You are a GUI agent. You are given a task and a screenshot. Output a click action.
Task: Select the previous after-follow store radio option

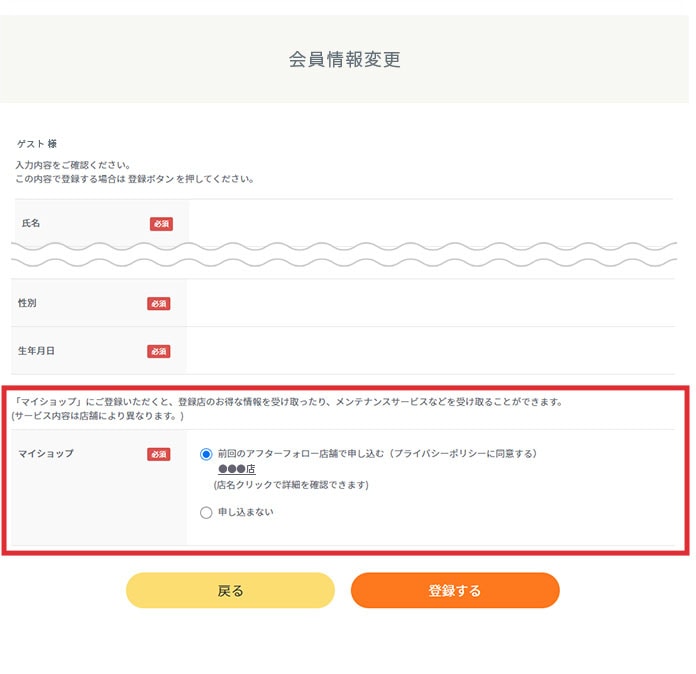tap(206, 454)
